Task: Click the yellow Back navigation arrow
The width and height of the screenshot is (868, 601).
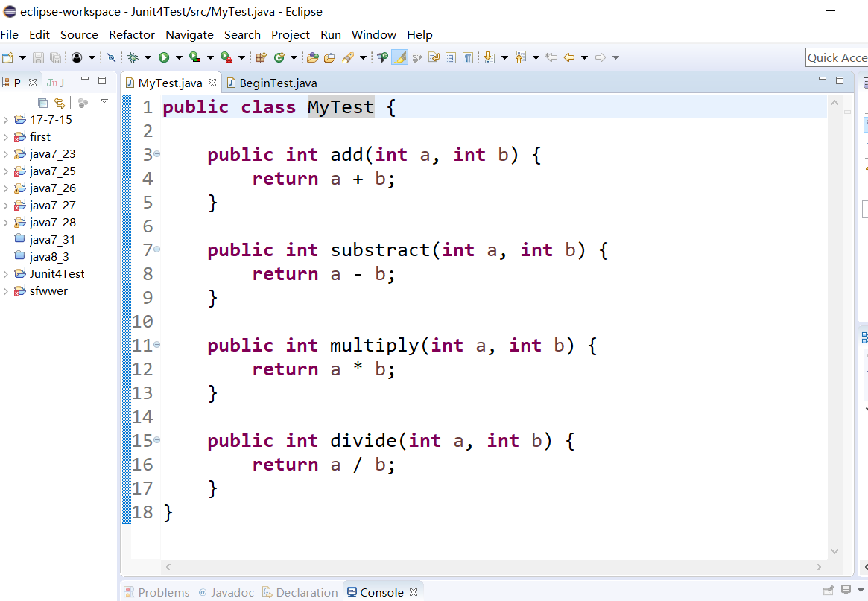Action: click(569, 57)
